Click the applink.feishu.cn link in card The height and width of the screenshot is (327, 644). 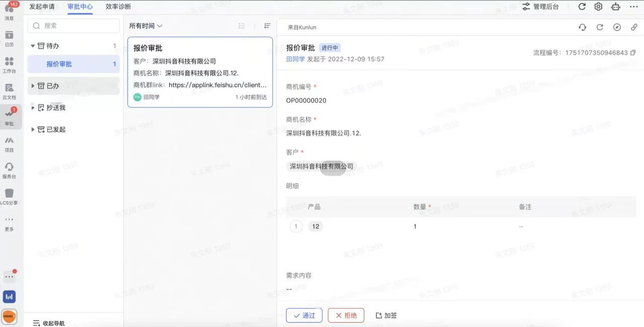pos(217,85)
